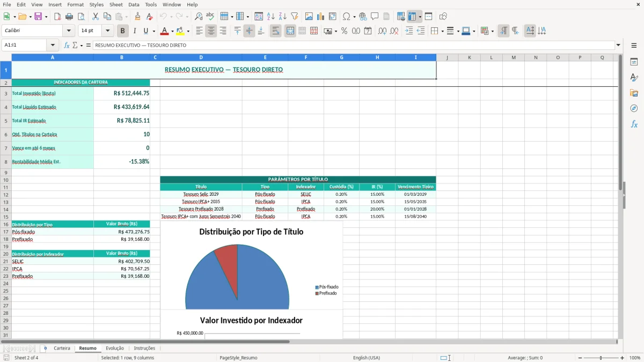Toggle Italic formatting
This screenshot has width=644, height=362.
(135, 31)
